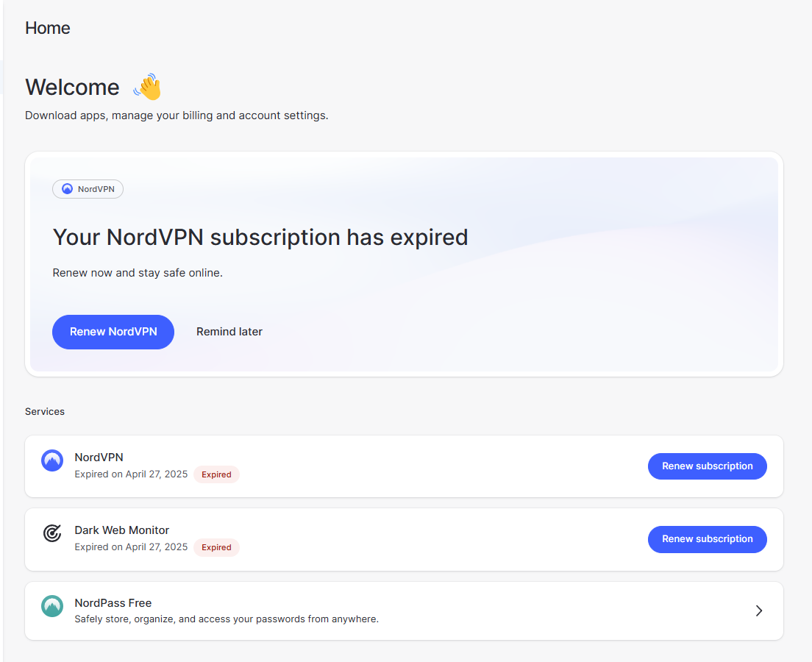Click the NordVPN badge in banner

point(88,189)
